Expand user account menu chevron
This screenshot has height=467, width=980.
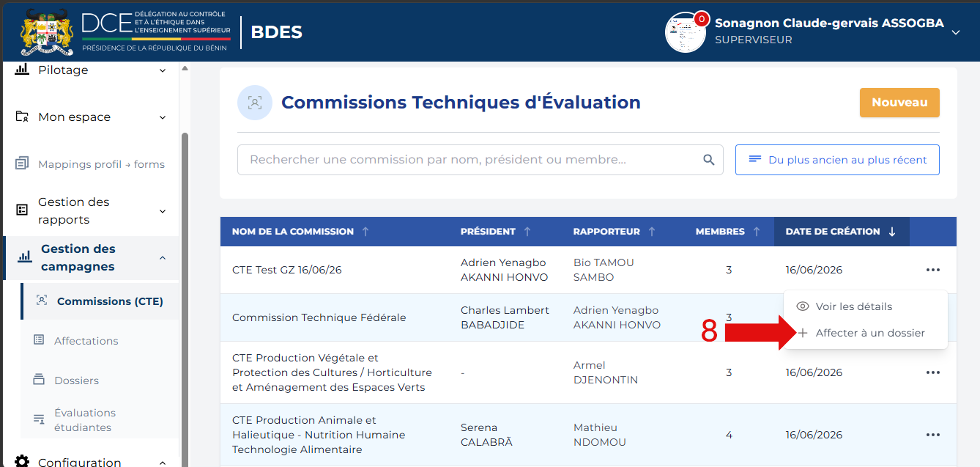955,32
